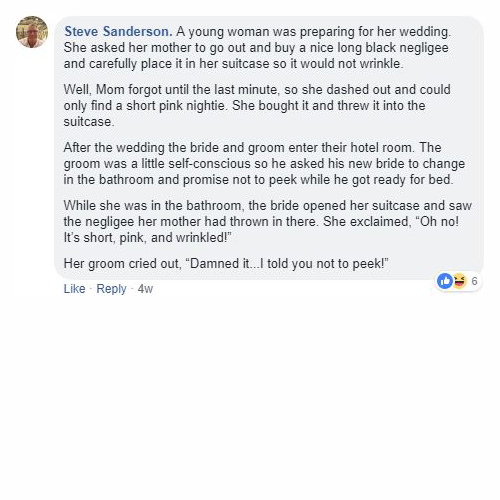
Task: Open Steve Sanderson's profile picture
Action: click(32, 32)
